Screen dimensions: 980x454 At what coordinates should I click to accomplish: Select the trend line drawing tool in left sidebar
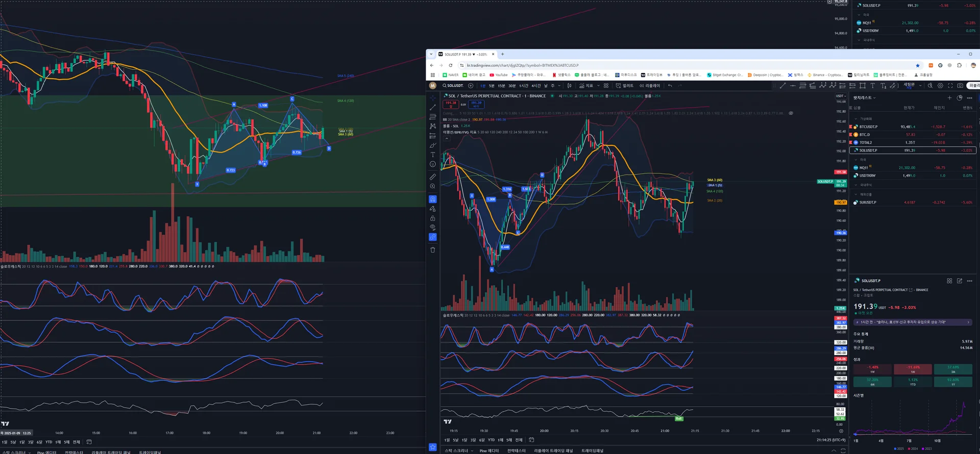pyautogui.click(x=433, y=107)
